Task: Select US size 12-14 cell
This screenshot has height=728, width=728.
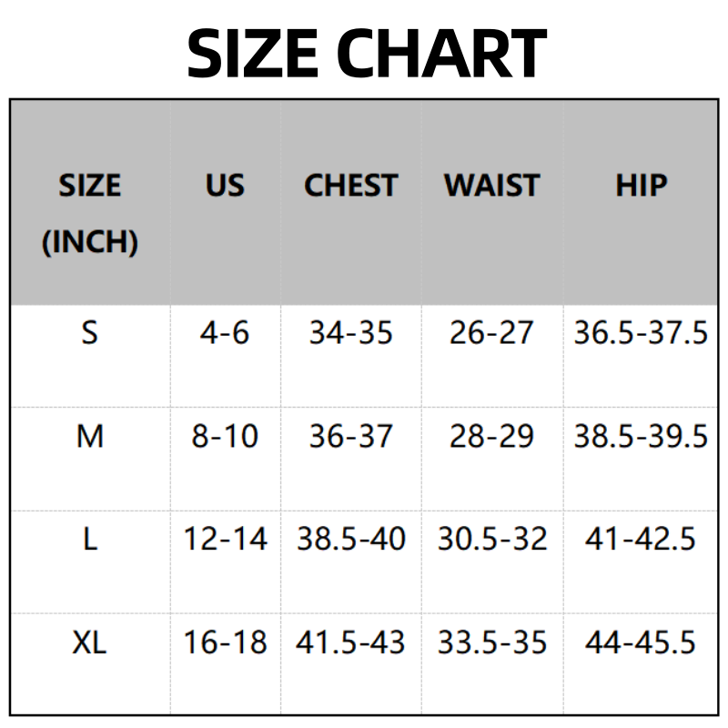Action: [x=225, y=540]
